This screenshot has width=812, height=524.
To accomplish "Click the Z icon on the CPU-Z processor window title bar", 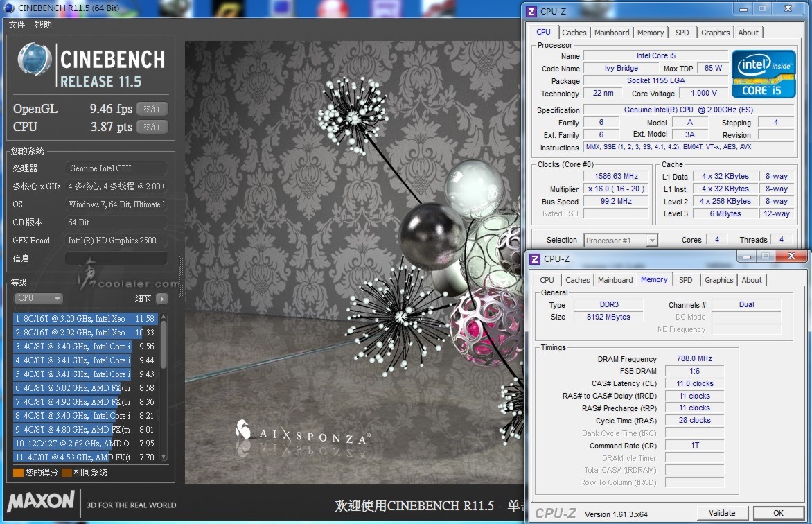I will (x=531, y=11).
